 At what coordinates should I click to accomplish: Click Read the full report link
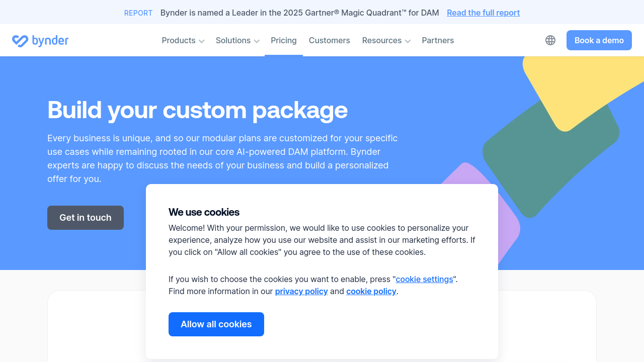(x=483, y=13)
